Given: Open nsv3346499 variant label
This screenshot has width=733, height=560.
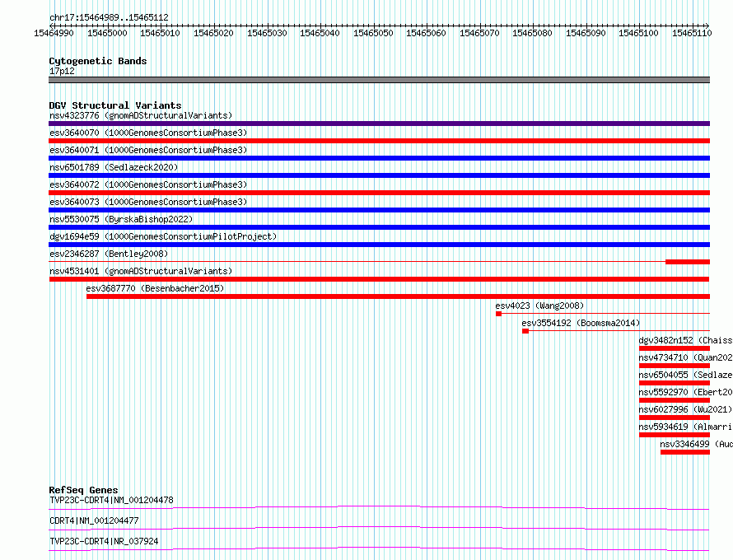Looking at the screenshot, I should [696, 444].
